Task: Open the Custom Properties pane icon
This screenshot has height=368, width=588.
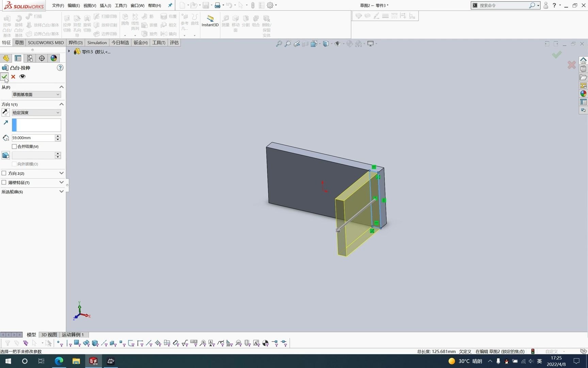Action: click(x=583, y=102)
